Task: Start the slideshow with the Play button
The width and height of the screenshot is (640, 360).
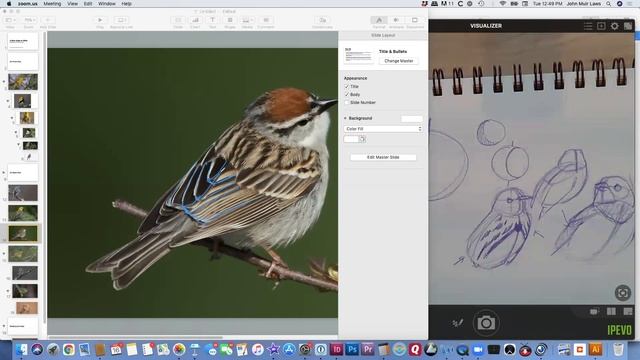Action: 100,20
